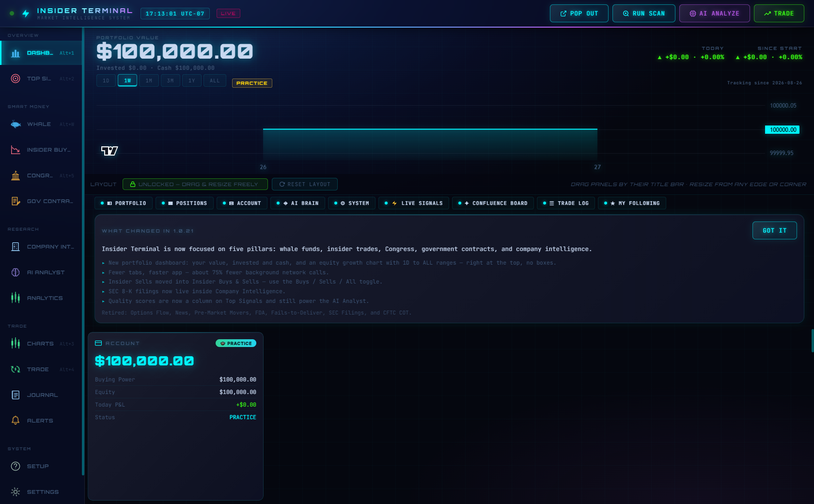Click the TradingView logo on the chart

point(110,151)
